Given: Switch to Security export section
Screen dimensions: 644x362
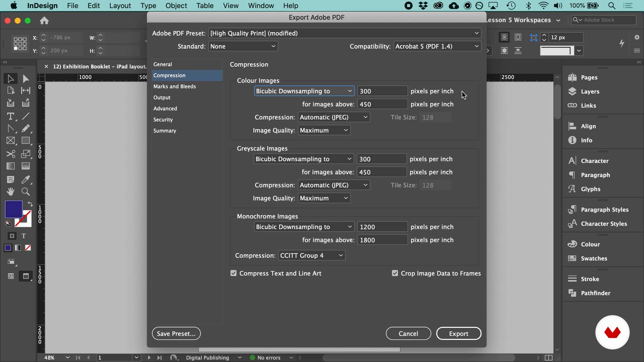Looking at the screenshot, I should point(187,120).
